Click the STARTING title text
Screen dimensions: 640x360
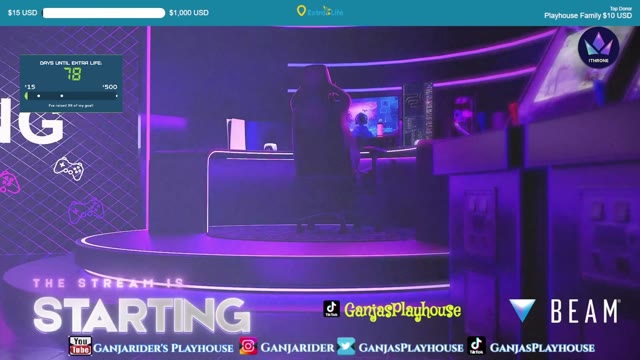tap(142, 315)
